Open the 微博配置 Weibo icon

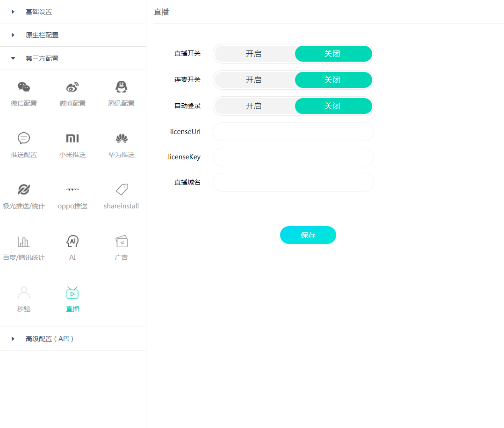(x=72, y=87)
